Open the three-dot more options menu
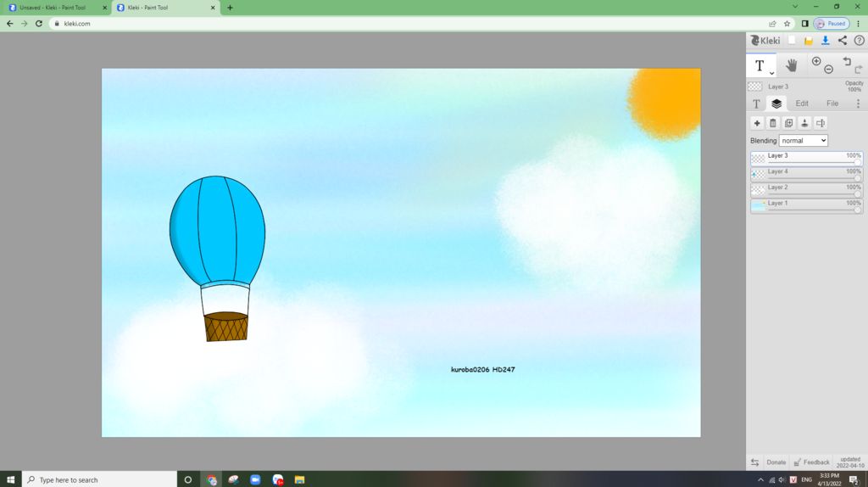This screenshot has width=868, height=487. click(858, 104)
